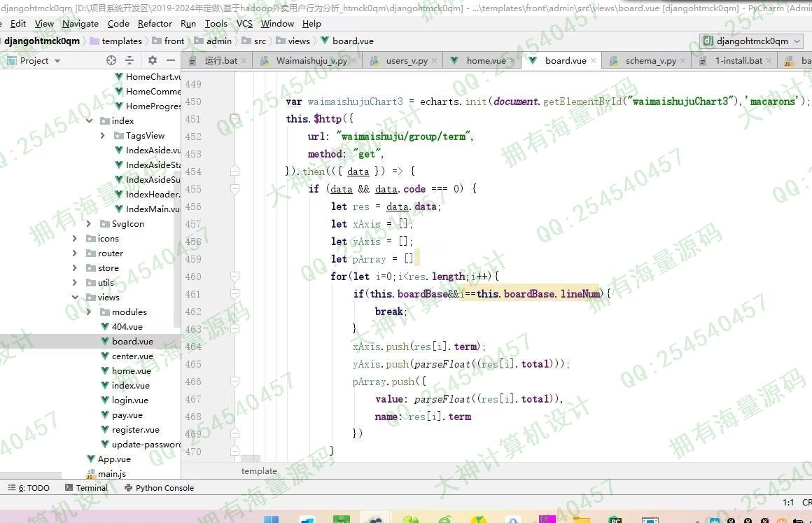Viewport: 812px width, 523px height.
Task: Expand the modules folder
Action: tap(89, 312)
